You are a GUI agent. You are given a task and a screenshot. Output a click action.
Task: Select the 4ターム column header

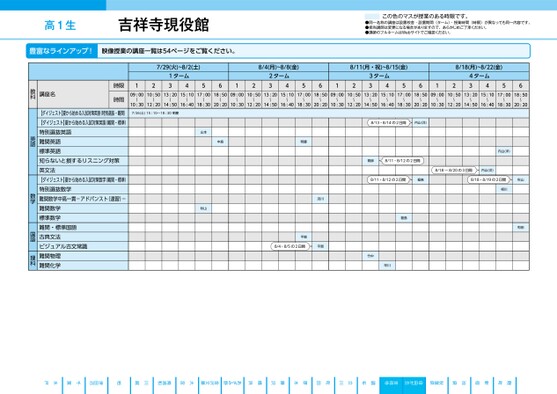(x=479, y=76)
